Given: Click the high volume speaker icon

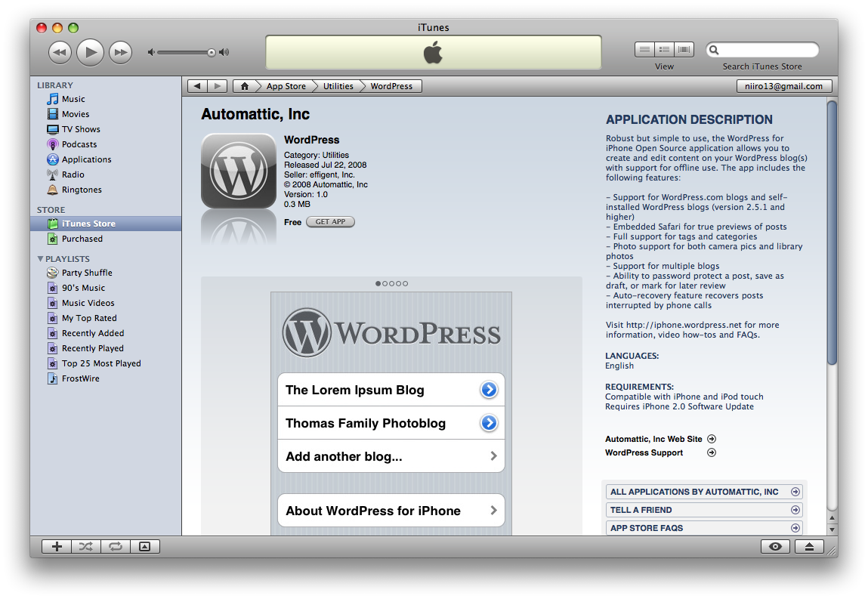Looking at the screenshot, I should (x=224, y=52).
